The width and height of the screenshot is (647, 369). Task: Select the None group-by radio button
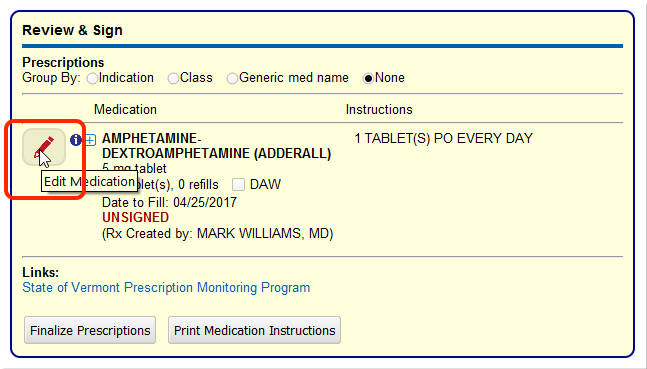click(x=368, y=78)
